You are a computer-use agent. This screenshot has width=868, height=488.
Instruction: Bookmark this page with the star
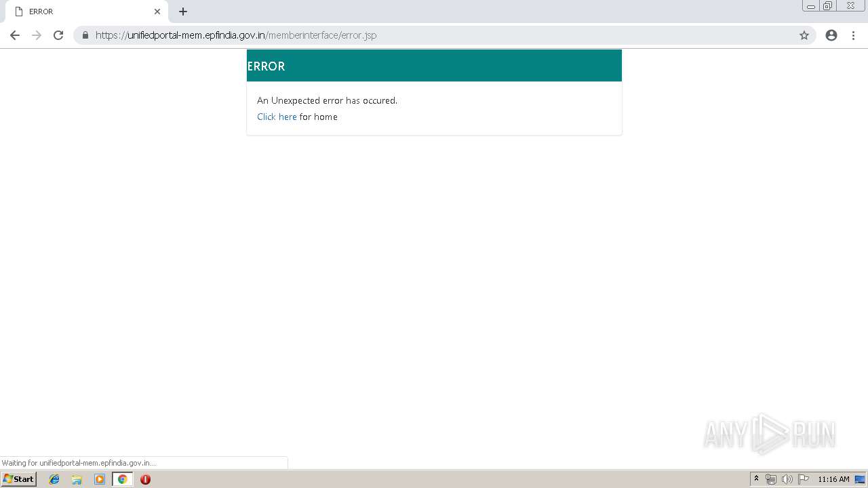tap(804, 35)
